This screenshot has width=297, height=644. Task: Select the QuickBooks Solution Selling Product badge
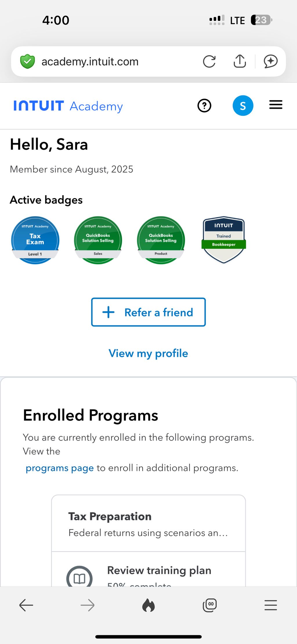161,240
